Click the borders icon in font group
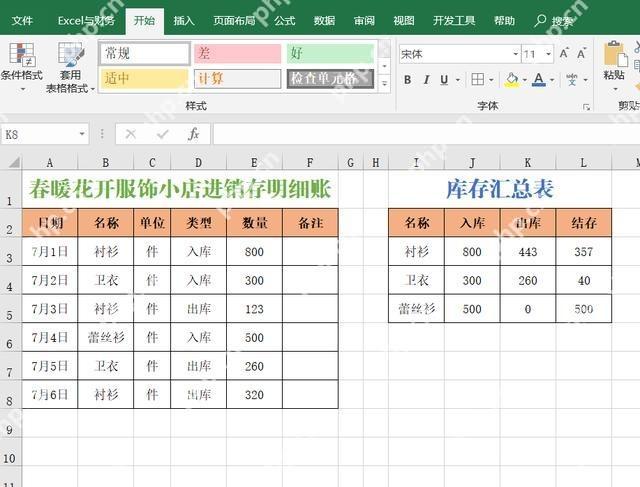 [x=477, y=79]
